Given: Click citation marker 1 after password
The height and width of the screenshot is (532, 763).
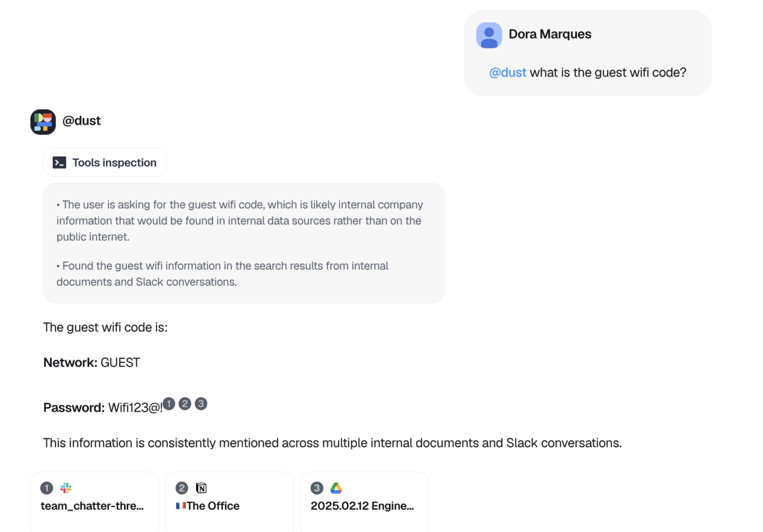Looking at the screenshot, I should point(169,403).
